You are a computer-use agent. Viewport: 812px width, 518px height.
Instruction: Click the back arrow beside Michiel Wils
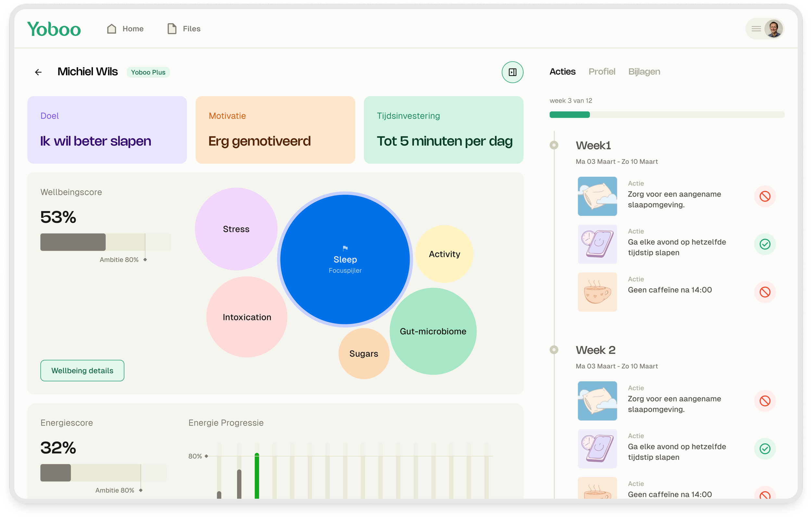pyautogui.click(x=38, y=72)
